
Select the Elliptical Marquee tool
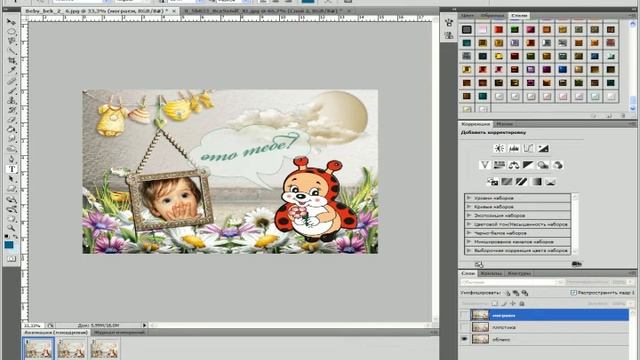11,31
